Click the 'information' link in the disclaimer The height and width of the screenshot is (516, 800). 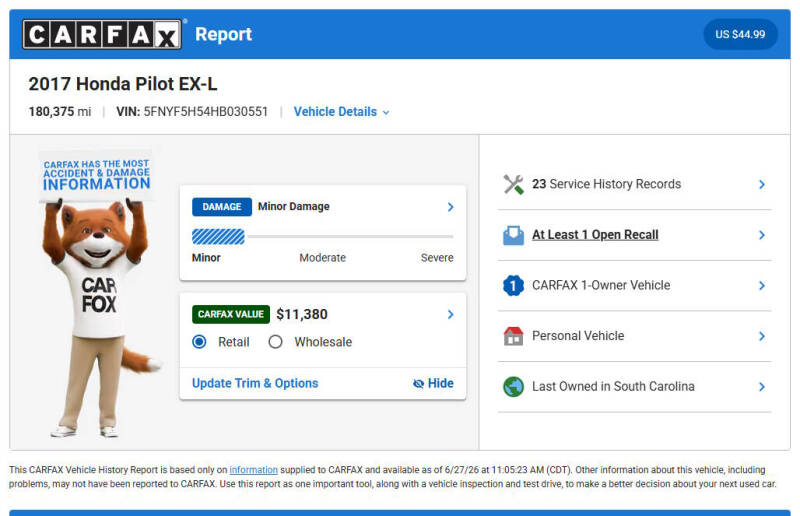(x=254, y=470)
